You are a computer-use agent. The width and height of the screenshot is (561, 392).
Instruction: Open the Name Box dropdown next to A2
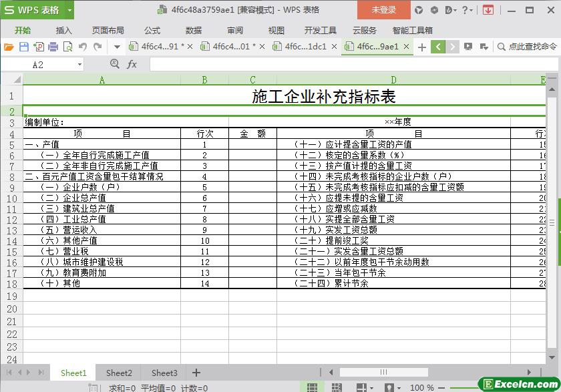pos(79,65)
